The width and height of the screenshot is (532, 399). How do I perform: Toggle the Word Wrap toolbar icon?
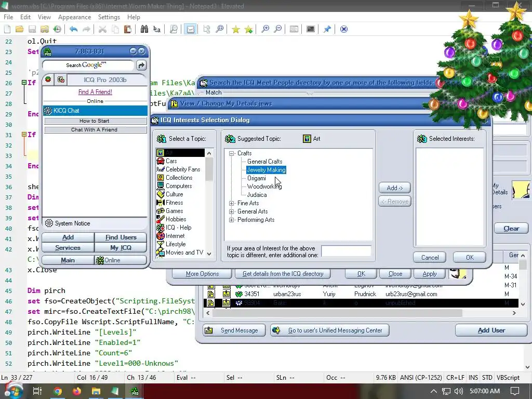(x=190, y=29)
